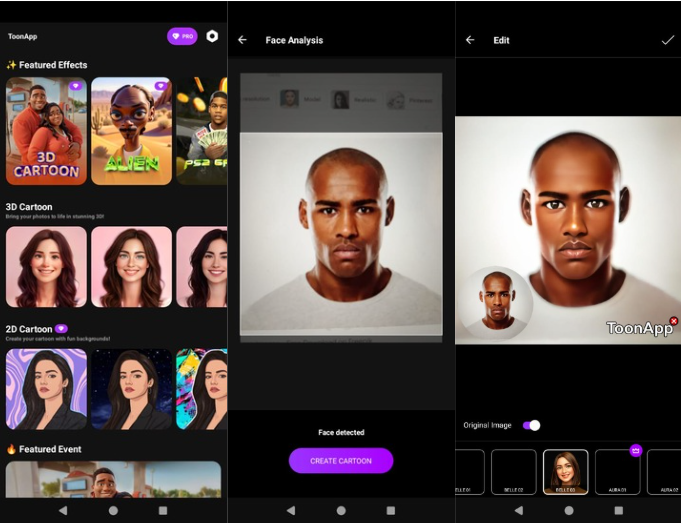
Task: Go back from the Edit screen
Action: (x=470, y=40)
